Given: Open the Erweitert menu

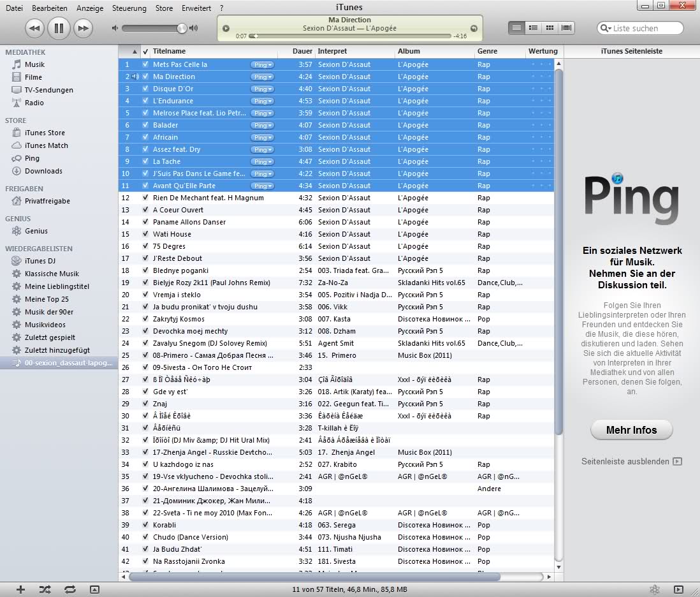Looking at the screenshot, I should click(196, 8).
